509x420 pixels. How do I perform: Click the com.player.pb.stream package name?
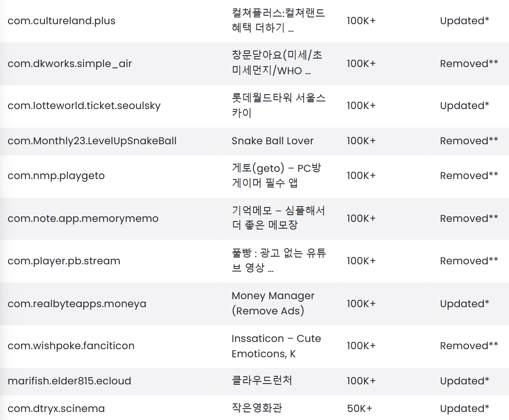64,261
